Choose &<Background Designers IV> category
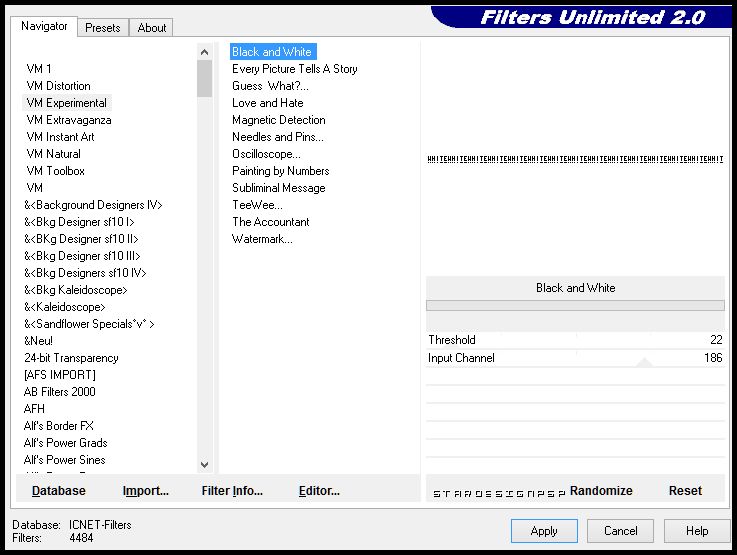The height and width of the screenshot is (555, 737). 93,205
